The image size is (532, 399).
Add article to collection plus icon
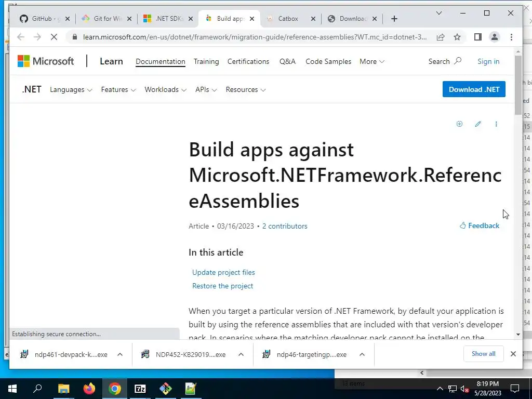click(459, 124)
